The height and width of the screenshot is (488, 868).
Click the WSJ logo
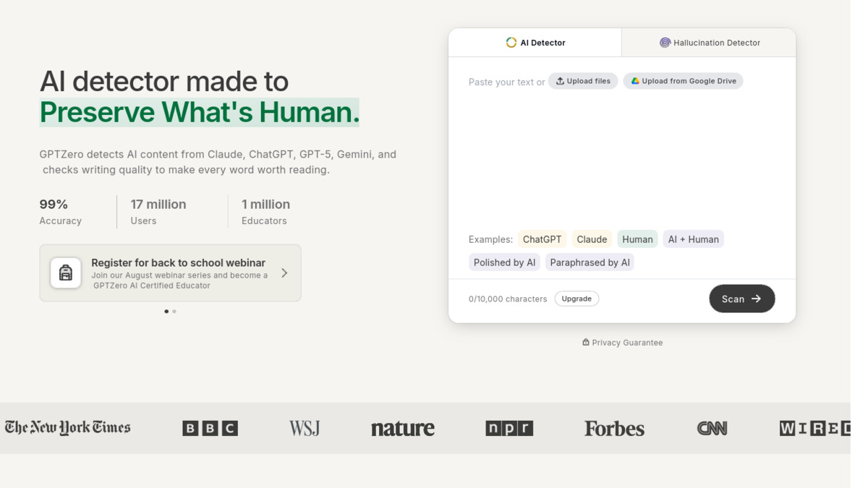[305, 429]
